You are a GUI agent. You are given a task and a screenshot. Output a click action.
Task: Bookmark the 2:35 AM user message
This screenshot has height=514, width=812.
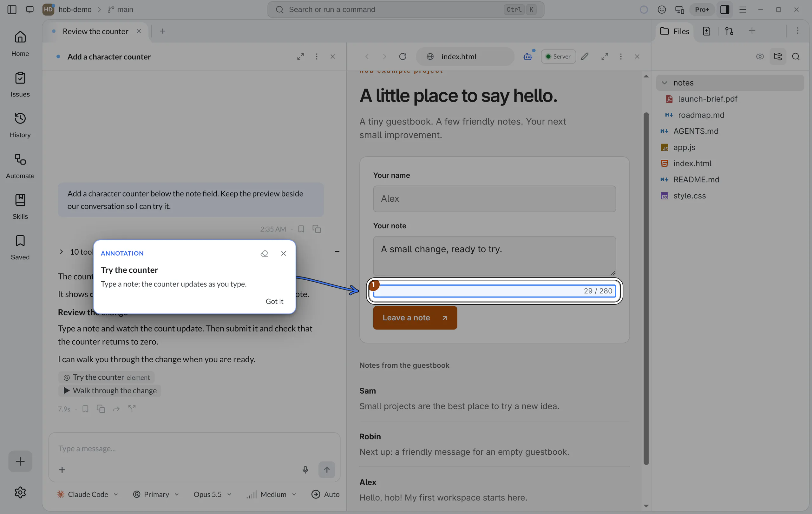coord(301,229)
